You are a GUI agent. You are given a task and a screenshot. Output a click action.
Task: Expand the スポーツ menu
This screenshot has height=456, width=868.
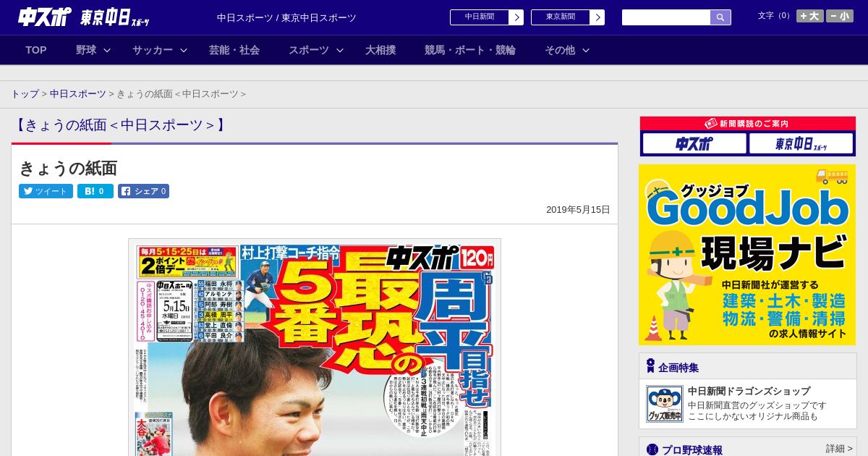click(316, 50)
